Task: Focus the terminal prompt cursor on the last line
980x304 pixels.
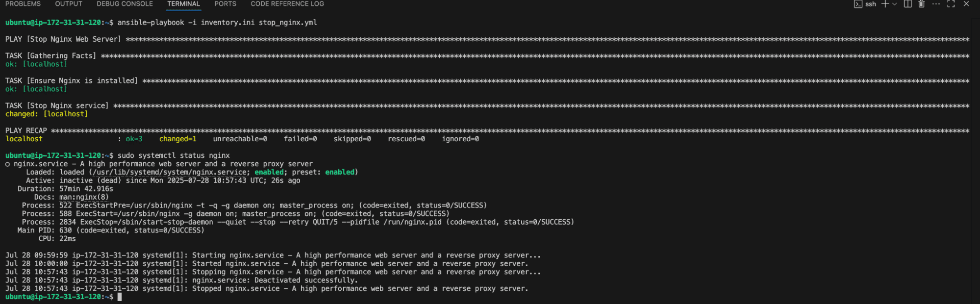Action: tap(119, 297)
